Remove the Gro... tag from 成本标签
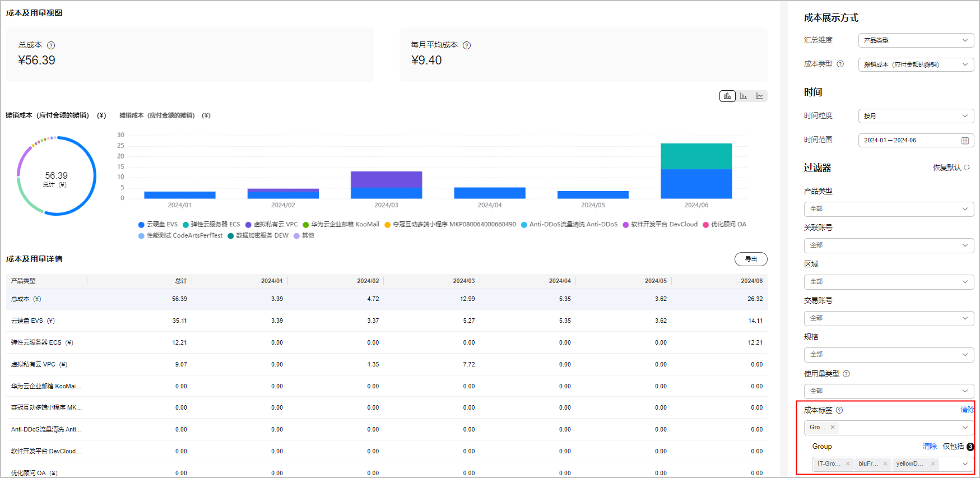 pyautogui.click(x=833, y=427)
